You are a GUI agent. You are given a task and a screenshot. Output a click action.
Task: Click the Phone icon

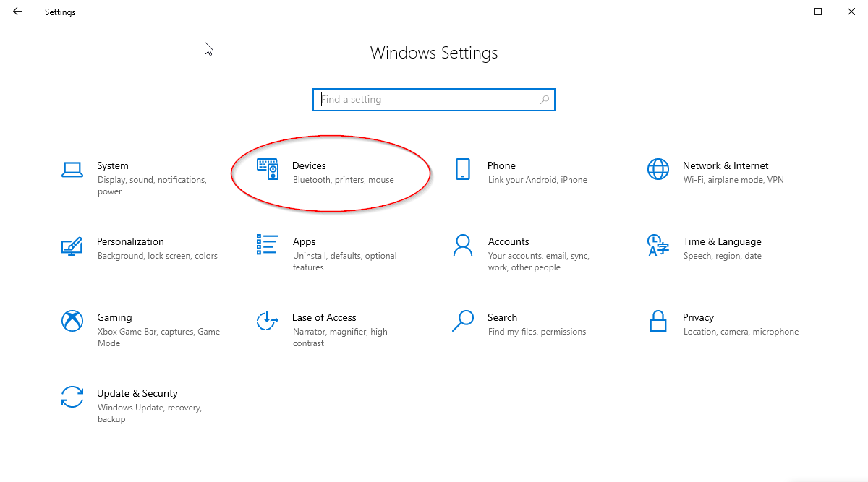click(463, 169)
